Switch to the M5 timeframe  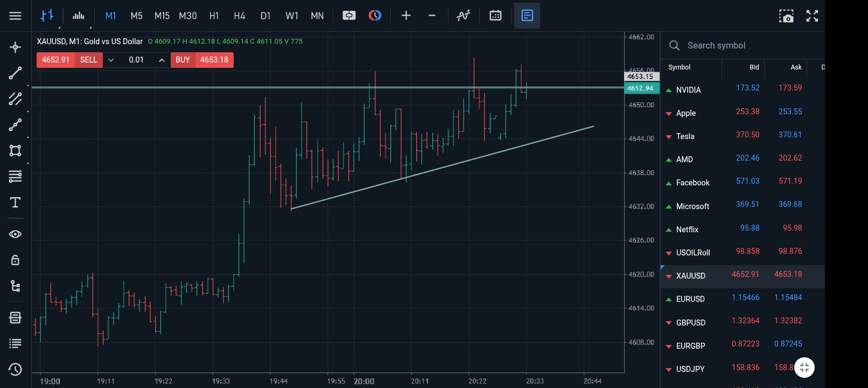pos(137,16)
